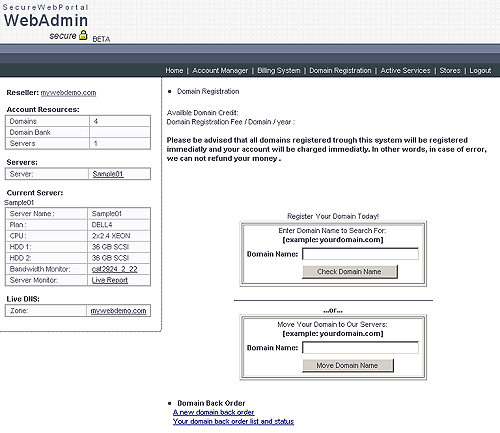Image resolution: width=500 pixels, height=433 pixels.
Task: View your domain back order list and status
Action: click(x=233, y=421)
